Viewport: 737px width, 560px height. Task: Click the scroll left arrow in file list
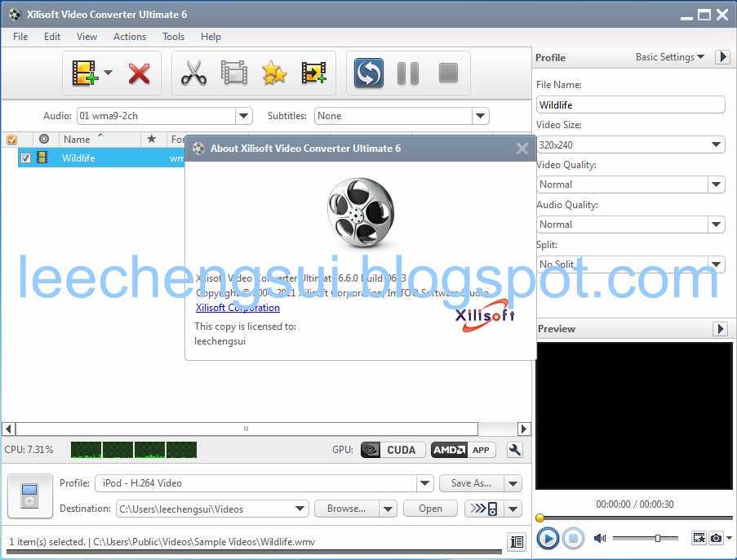click(8, 429)
